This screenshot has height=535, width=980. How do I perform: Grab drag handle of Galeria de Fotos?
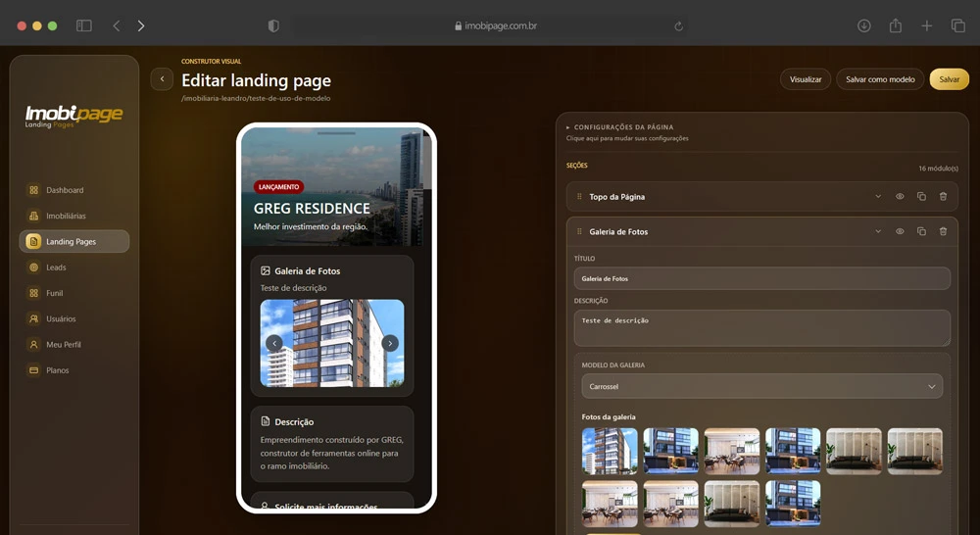pyautogui.click(x=579, y=231)
